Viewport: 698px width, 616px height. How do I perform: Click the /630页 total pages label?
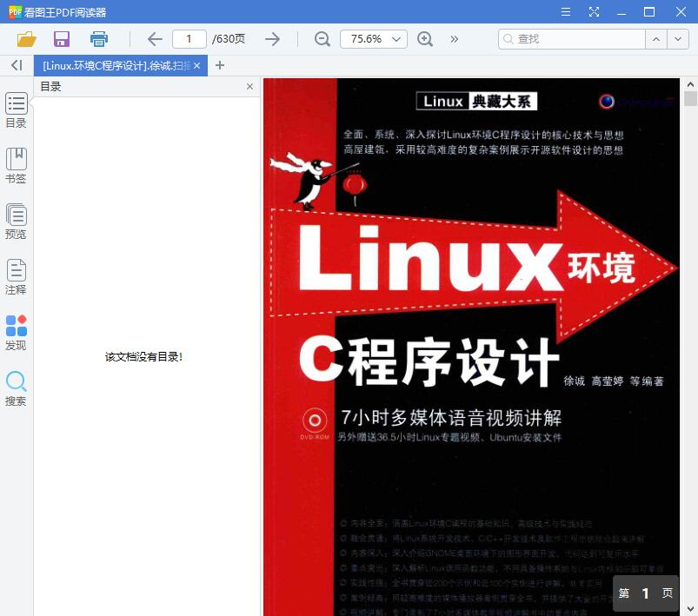tap(229, 39)
